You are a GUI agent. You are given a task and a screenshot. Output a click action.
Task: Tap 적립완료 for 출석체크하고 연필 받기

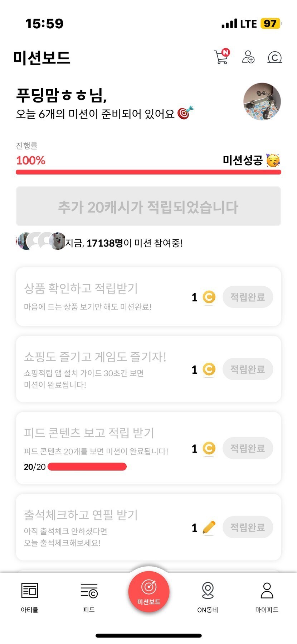click(248, 527)
